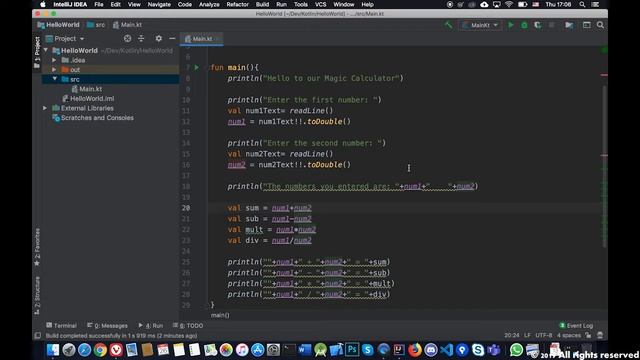This screenshot has height=360, width=640.
Task: Click src breadcrumb in navigation bar
Action: tap(96, 25)
